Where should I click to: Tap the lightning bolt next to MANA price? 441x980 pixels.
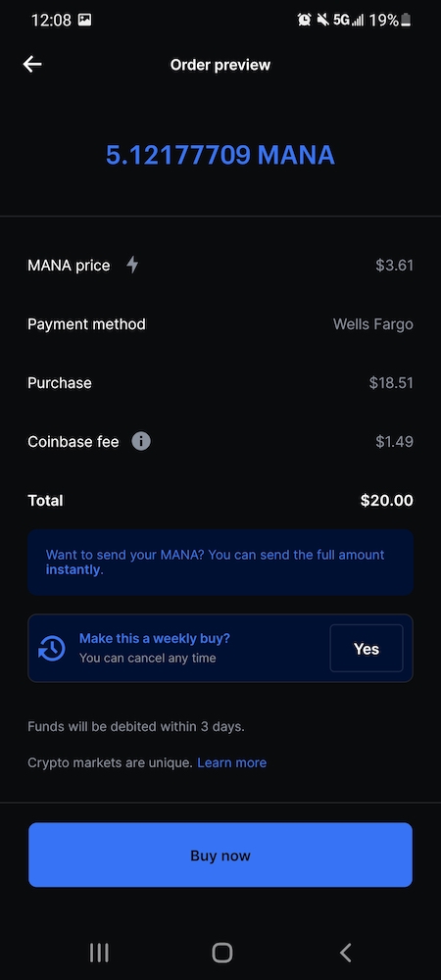[x=132, y=265]
